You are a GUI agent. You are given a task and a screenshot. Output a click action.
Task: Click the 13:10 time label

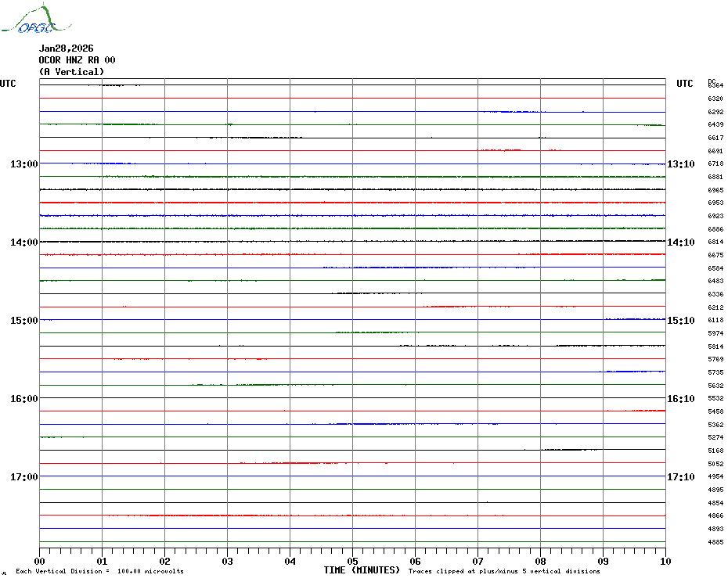681,163
